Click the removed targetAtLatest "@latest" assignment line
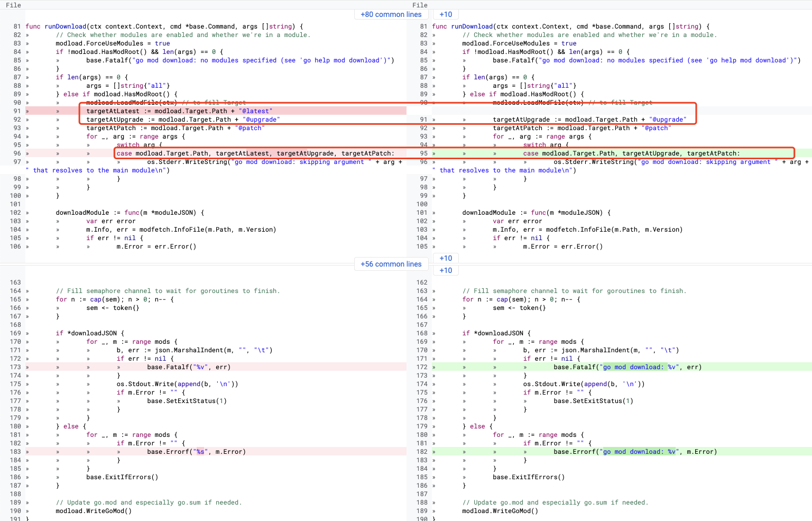Image resolution: width=812 pixels, height=521 pixels. 180,111
